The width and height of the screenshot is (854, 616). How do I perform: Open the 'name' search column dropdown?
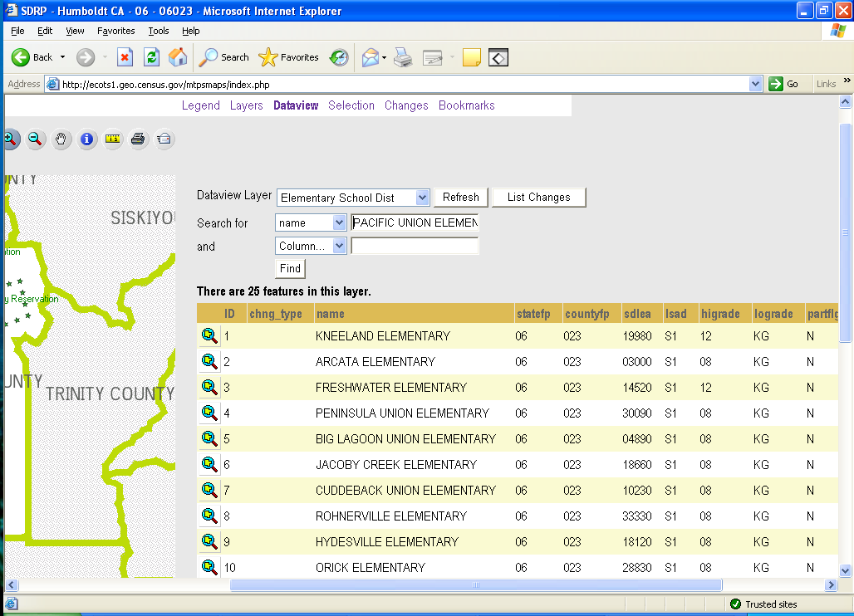pos(339,222)
